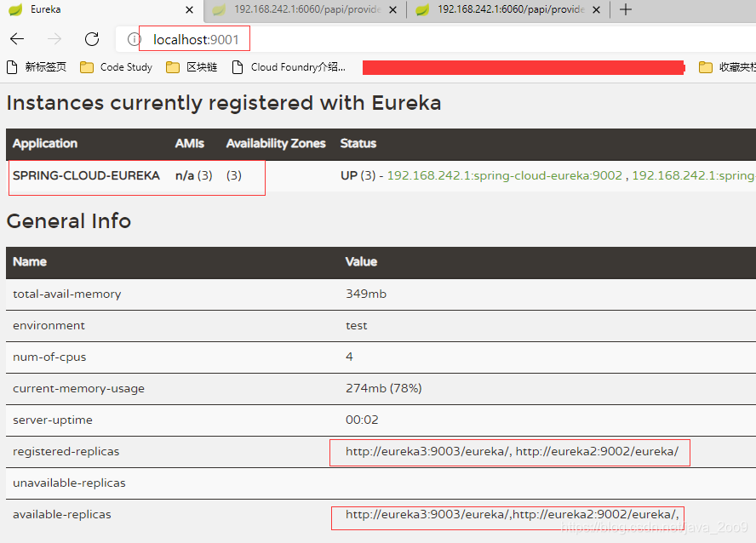This screenshot has height=543, width=756.
Task: Select the 274mb (78%) value
Action: tap(384, 388)
